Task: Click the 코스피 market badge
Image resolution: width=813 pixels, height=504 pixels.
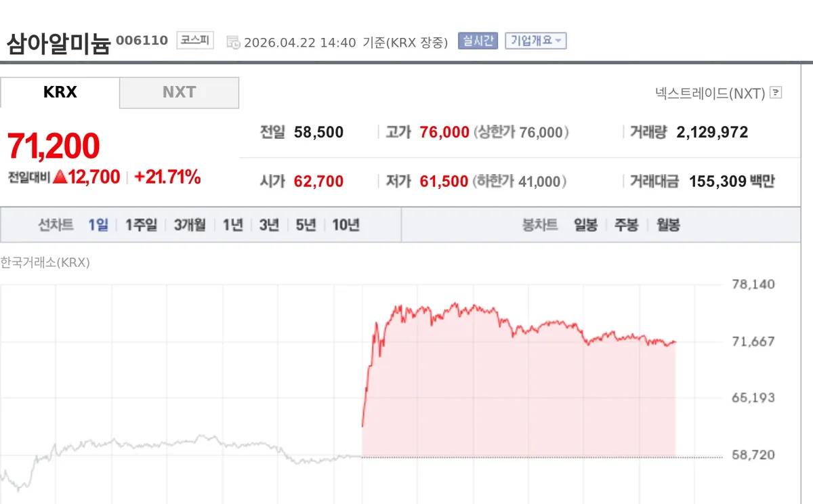Action: click(195, 41)
